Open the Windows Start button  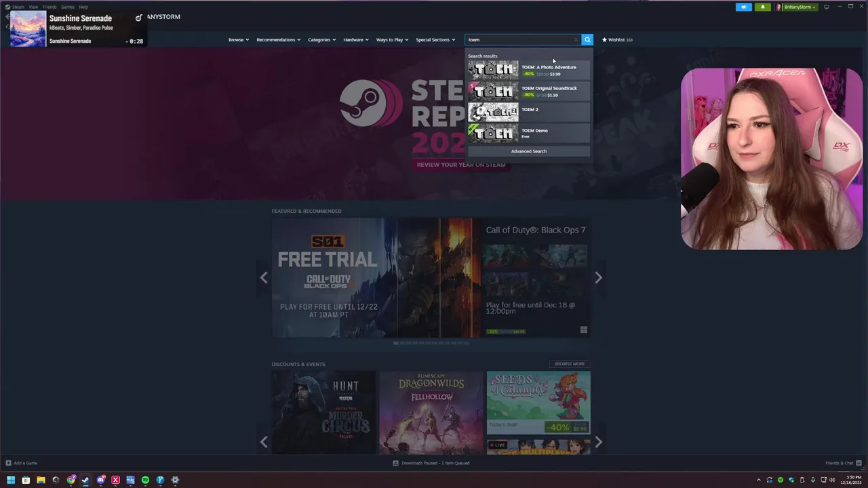(11, 480)
